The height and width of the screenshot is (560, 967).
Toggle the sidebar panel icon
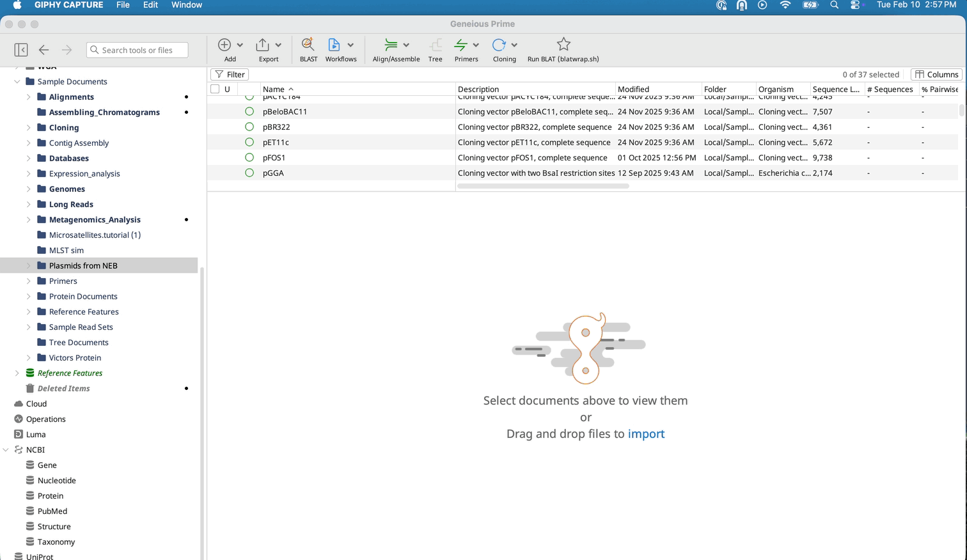pos(21,50)
